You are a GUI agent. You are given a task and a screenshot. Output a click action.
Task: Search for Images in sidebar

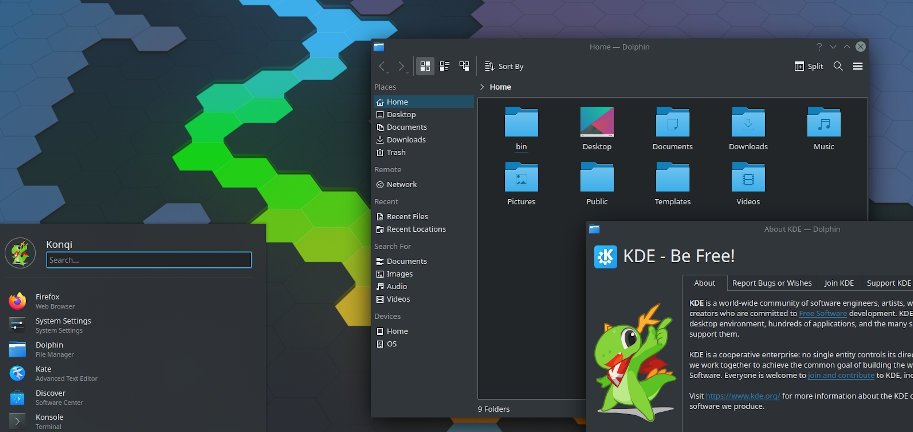(x=423, y=274)
